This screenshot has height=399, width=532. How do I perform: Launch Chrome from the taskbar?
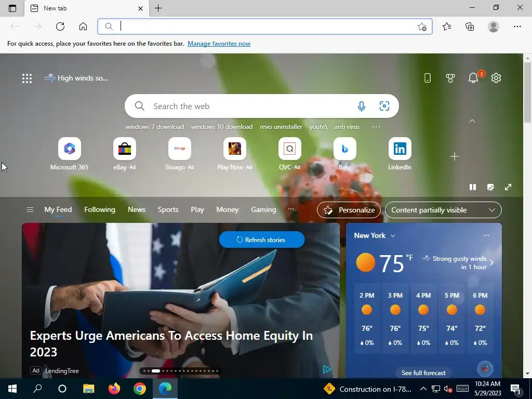pyautogui.click(x=139, y=389)
